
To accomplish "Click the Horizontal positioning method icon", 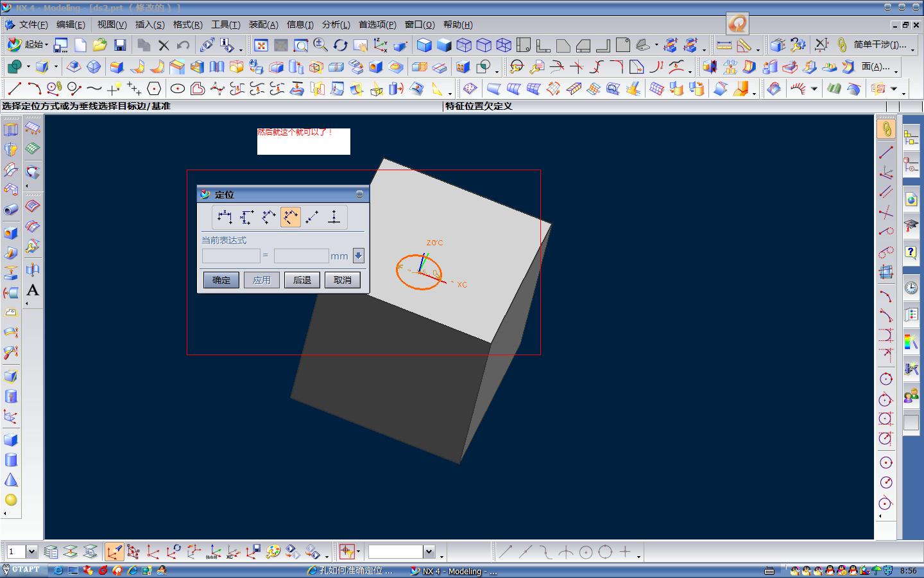I will point(225,217).
